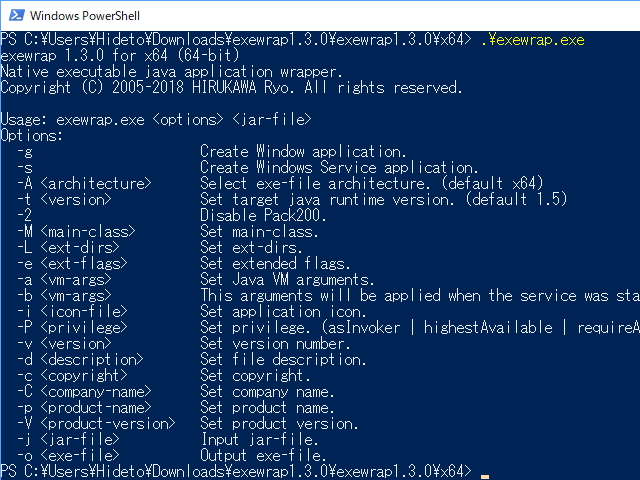Click the -i <icon-file> option
This screenshot has height=480, width=640.
[72, 311]
